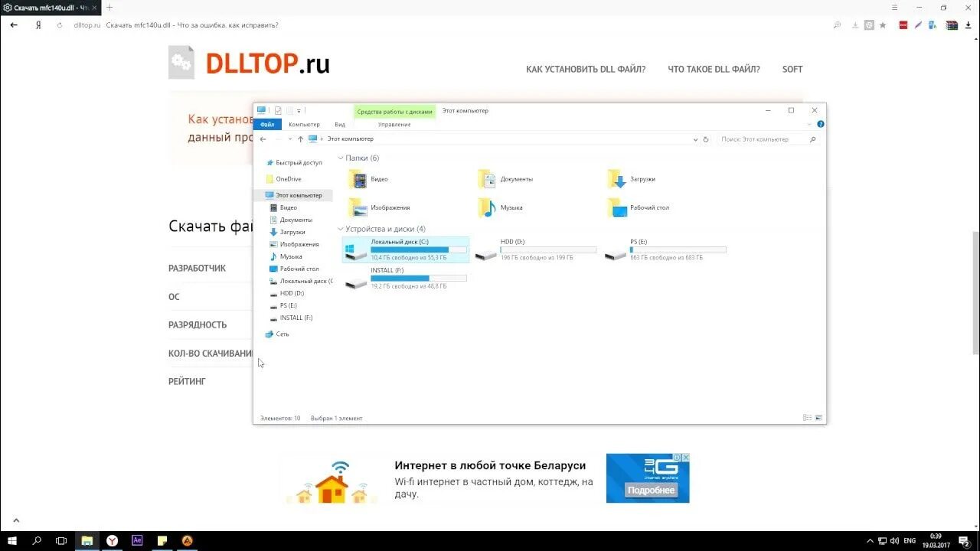980x551 pixels.
Task: Select Этот компьютер in navigation pane
Action: pyautogui.click(x=293, y=195)
